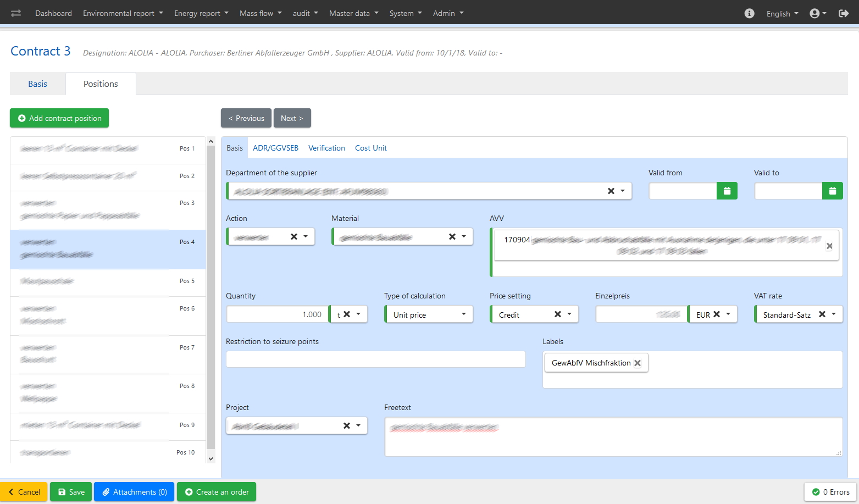Clear the Price setting Credit value
The width and height of the screenshot is (859, 504).
[x=557, y=314]
